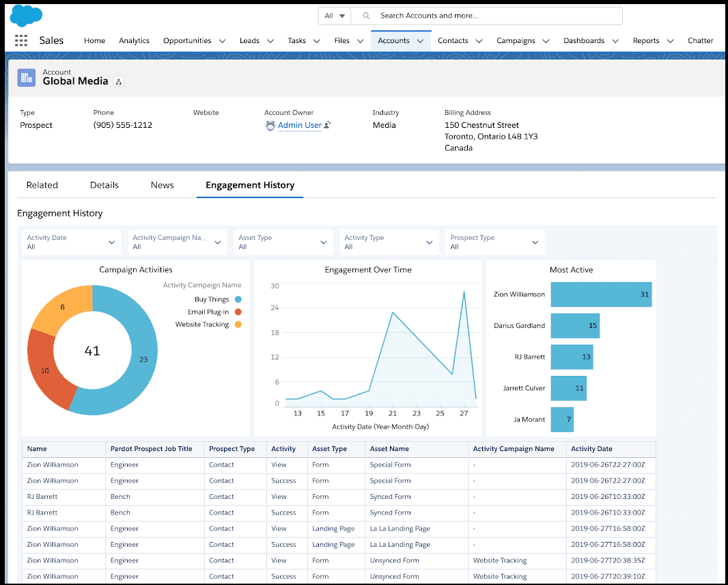728x585 pixels.
Task: Open the first Zion Williamson table link
Action: 52,465
